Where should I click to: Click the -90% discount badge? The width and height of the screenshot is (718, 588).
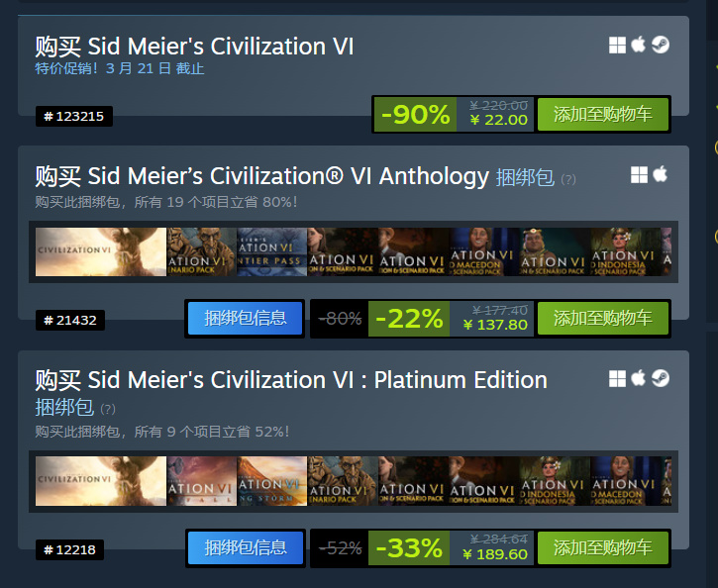(x=415, y=115)
